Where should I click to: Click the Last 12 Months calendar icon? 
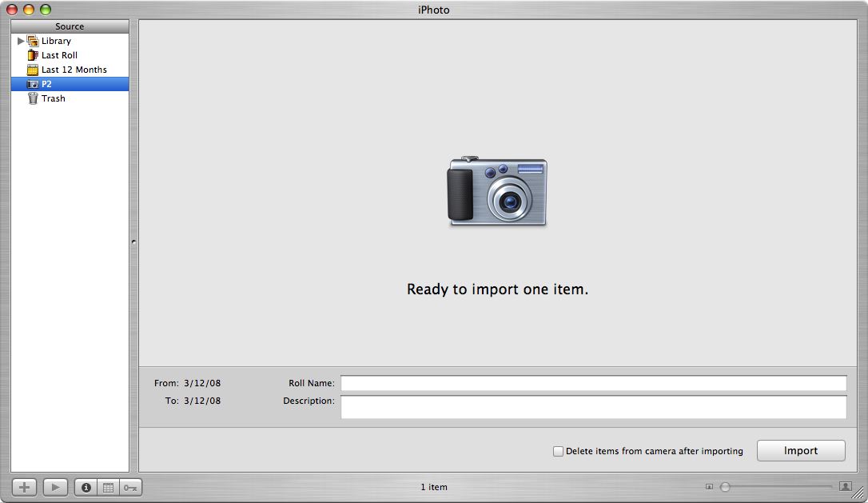33,70
